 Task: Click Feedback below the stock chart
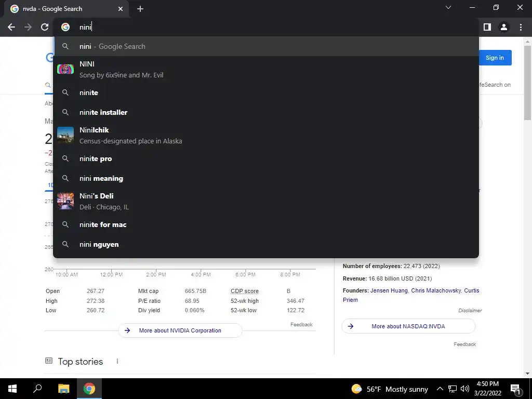pos(301,325)
